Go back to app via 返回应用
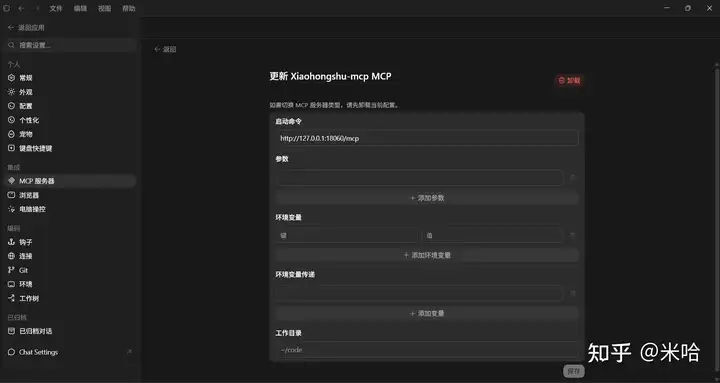 26,28
